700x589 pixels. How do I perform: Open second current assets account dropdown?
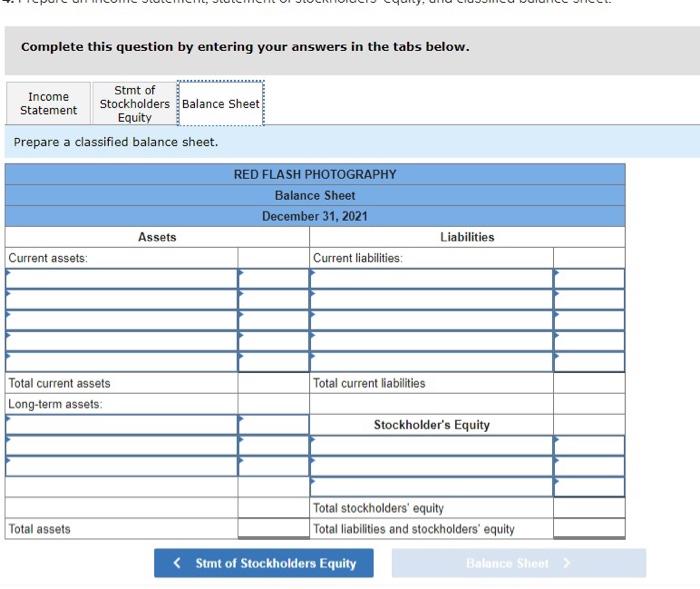click(x=121, y=300)
